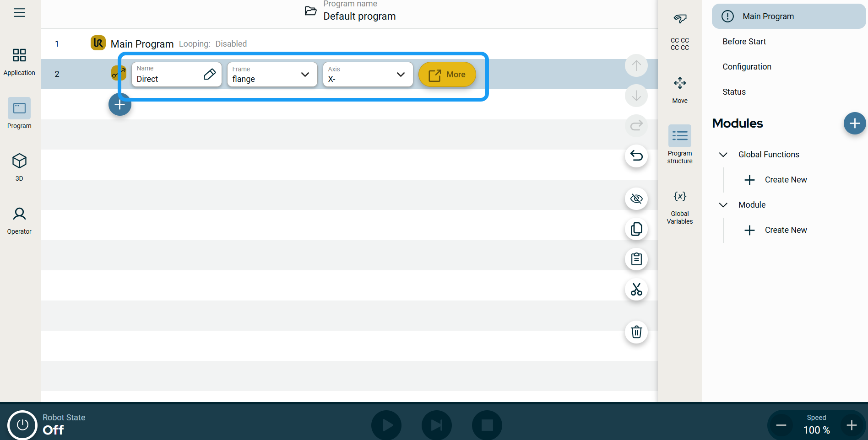Click the copy node icon
The image size is (868, 440).
click(x=636, y=229)
